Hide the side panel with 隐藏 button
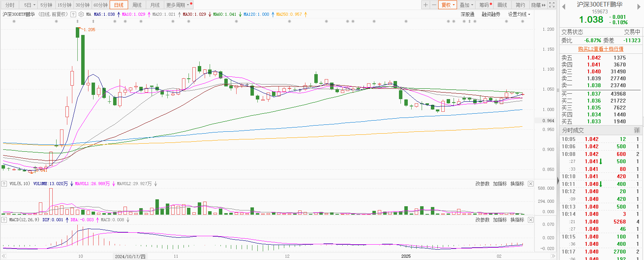Image resolution: width=644 pixels, height=260 pixels. [539, 5]
